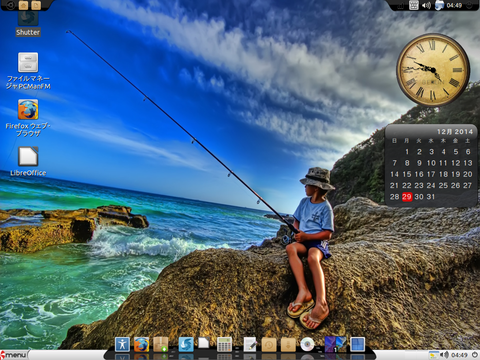Launch Shutter from the bottom dock
This screenshot has height=360, width=480.
click(x=186, y=344)
